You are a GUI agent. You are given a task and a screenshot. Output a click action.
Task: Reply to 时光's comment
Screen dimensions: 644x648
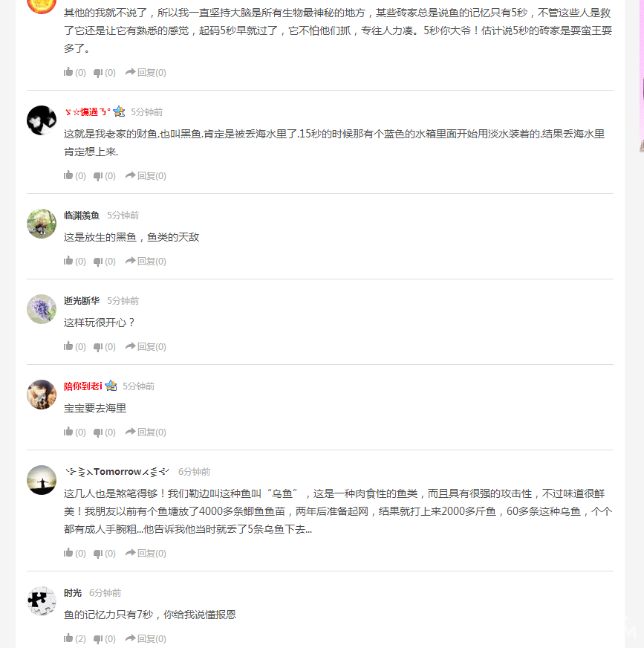[146, 638]
